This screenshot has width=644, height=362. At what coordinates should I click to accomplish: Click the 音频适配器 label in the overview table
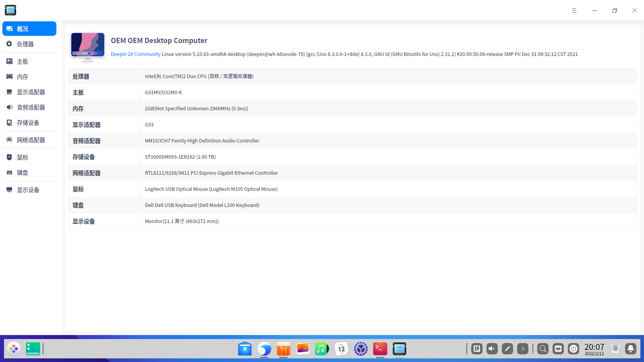coord(87,141)
